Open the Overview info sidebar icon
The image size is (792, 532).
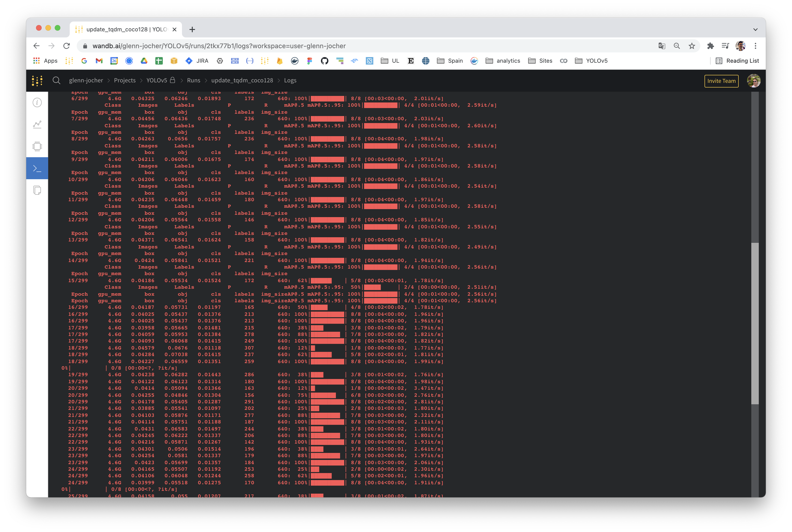click(x=37, y=102)
